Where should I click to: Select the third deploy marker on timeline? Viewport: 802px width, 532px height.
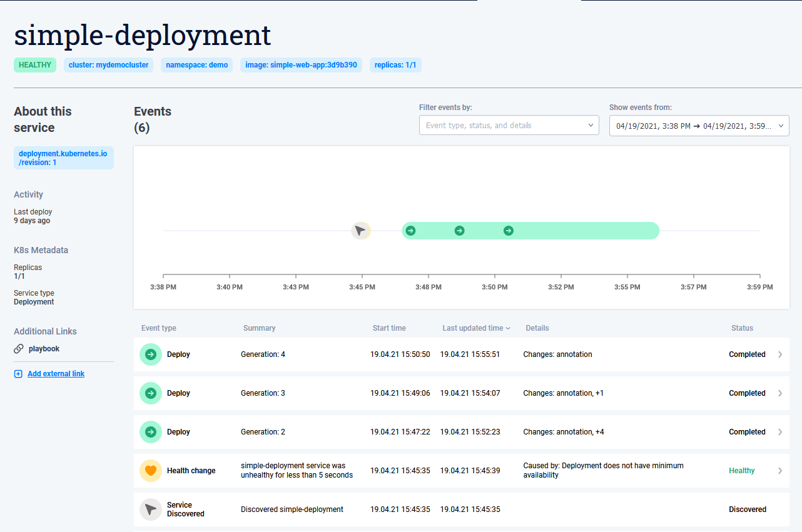click(x=509, y=231)
